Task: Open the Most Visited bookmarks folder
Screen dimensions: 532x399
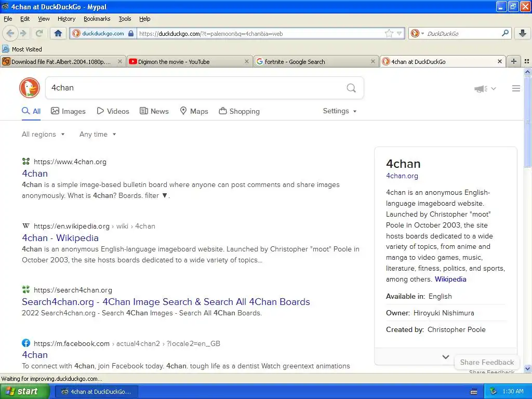Action: tap(22, 49)
